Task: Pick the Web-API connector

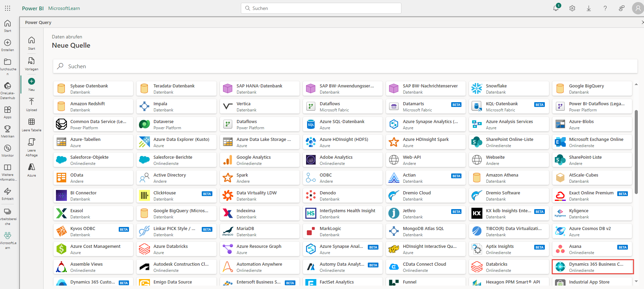Action: point(425,160)
